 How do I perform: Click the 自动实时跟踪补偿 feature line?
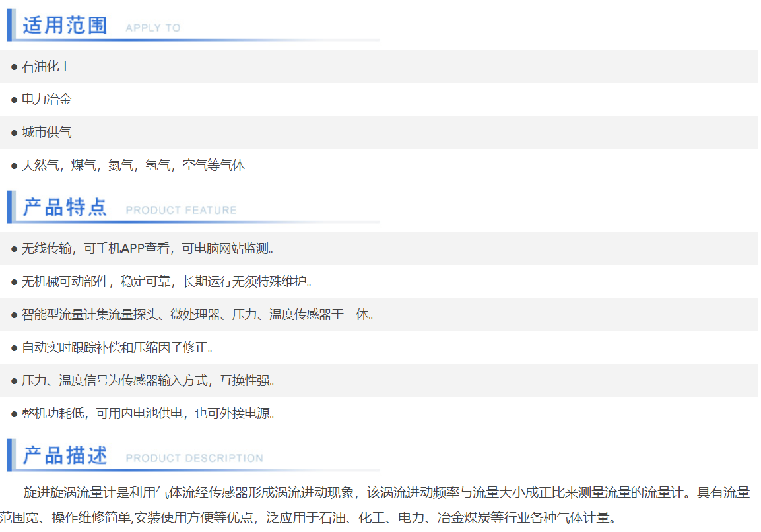coord(117,348)
